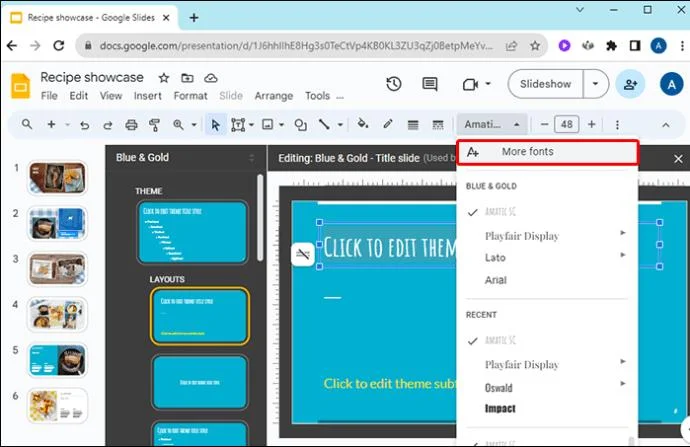Open the Arrange menu

coord(274,96)
